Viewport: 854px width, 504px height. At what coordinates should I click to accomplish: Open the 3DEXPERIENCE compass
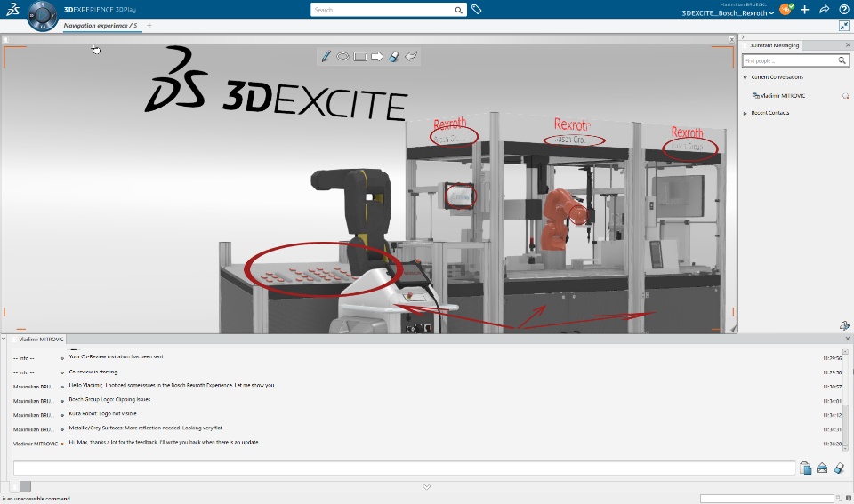tap(43, 16)
